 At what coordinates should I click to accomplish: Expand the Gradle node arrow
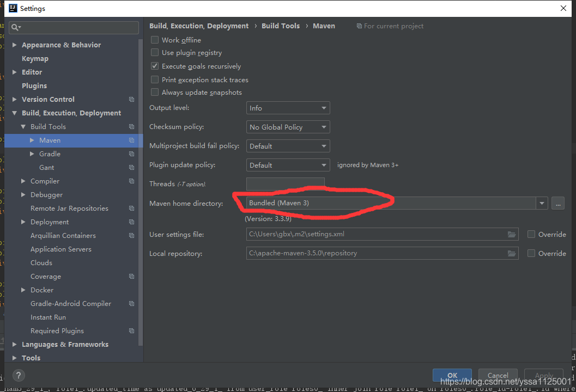(32, 154)
